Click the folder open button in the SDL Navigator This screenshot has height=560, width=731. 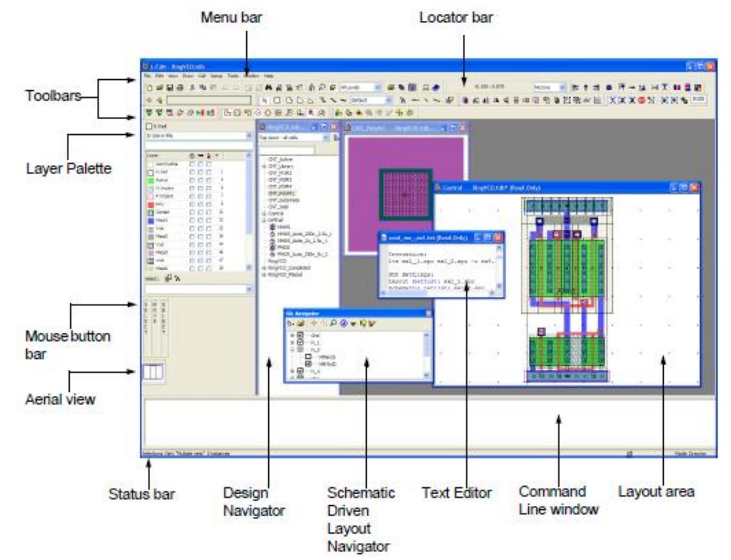[x=301, y=323]
